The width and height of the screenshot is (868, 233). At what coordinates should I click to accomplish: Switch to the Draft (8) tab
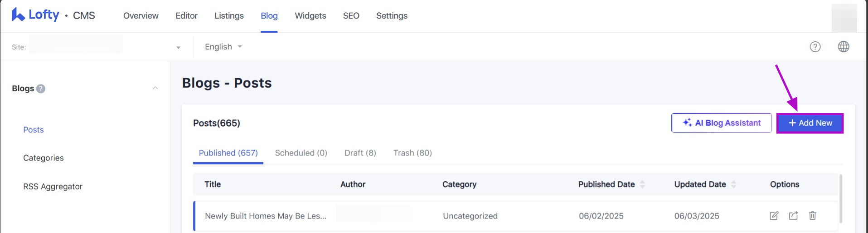[360, 153]
